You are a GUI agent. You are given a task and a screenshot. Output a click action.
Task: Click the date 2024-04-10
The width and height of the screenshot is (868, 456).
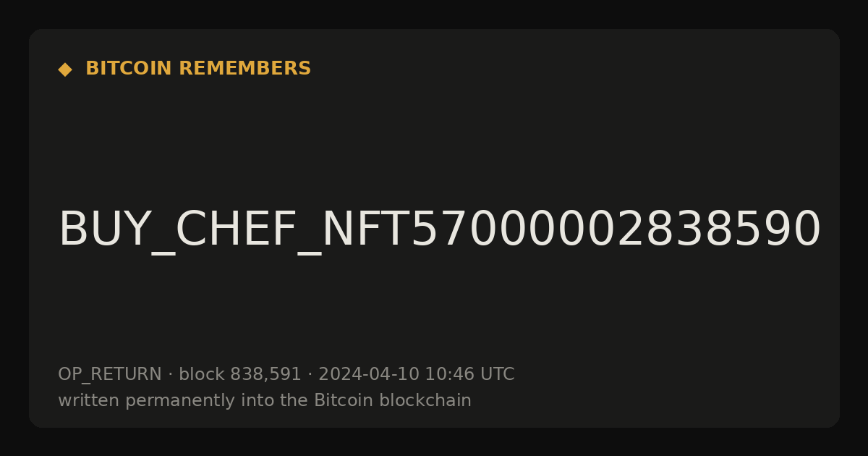pos(369,374)
